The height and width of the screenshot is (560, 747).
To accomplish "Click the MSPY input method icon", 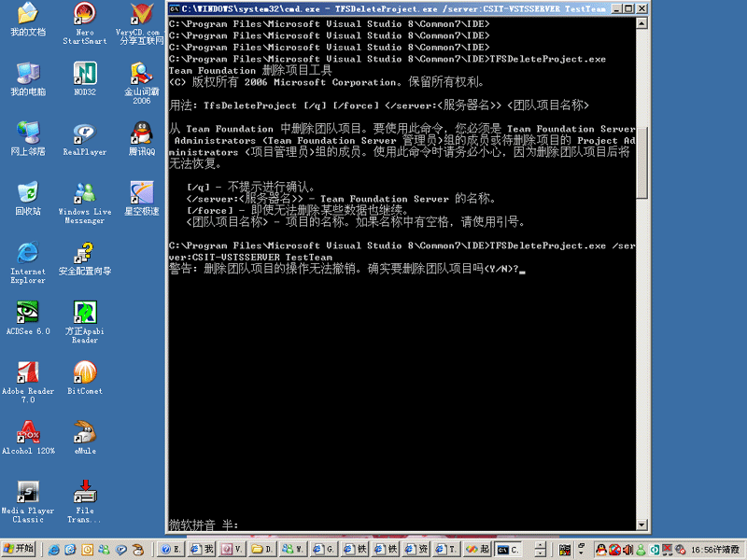I will [x=565, y=550].
